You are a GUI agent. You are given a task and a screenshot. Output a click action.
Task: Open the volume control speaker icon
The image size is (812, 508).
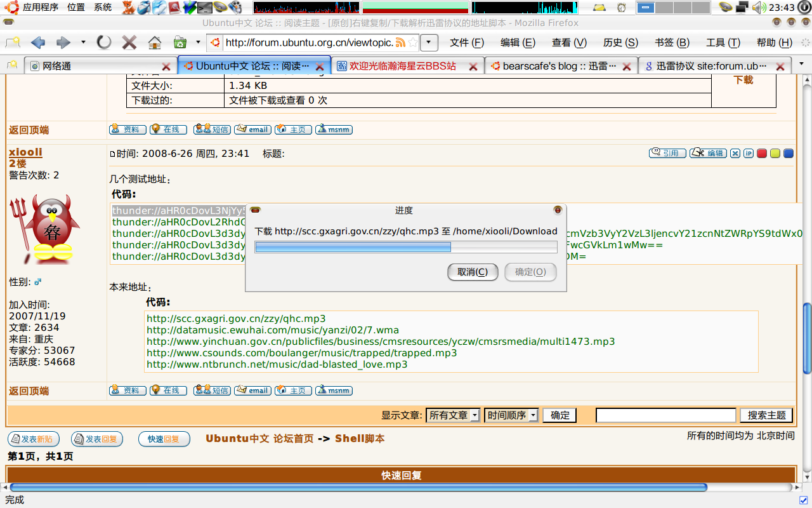[x=759, y=8]
